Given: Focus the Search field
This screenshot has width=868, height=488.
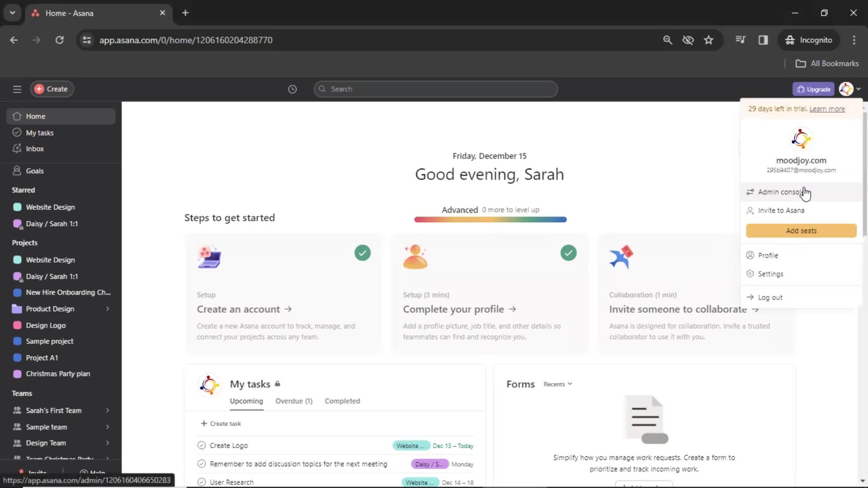Looking at the screenshot, I should (435, 89).
